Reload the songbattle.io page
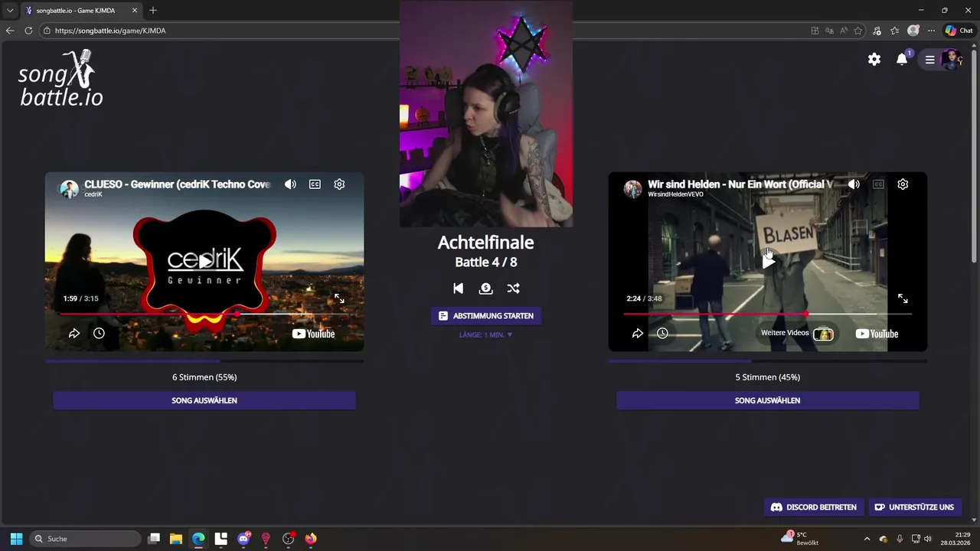 28,31
